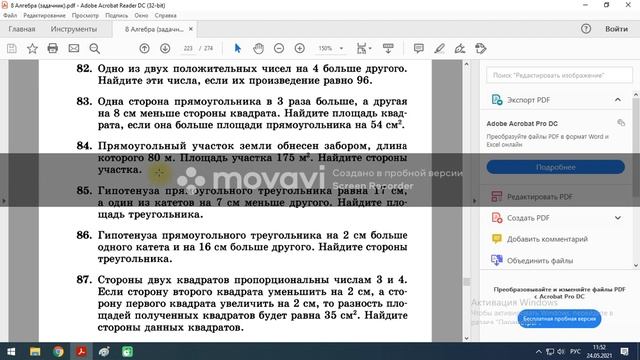
Task: Open File Explorer from the taskbar
Action: click(x=35, y=351)
